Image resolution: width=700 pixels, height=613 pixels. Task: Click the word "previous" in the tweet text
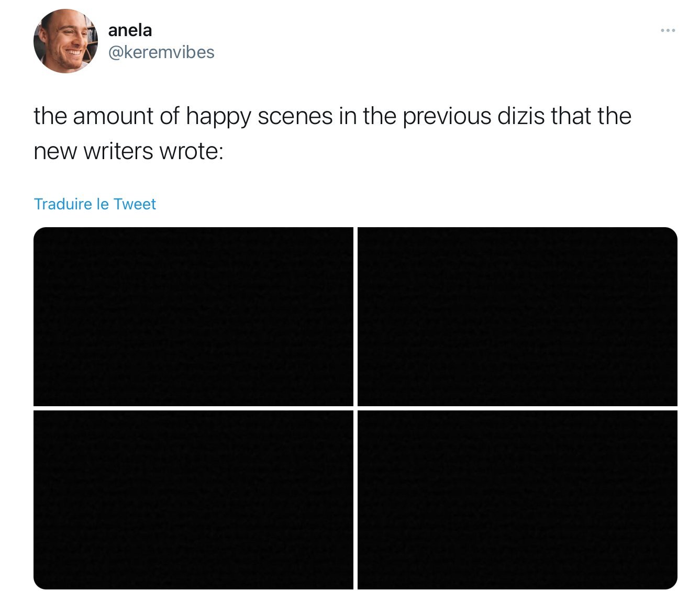click(447, 117)
